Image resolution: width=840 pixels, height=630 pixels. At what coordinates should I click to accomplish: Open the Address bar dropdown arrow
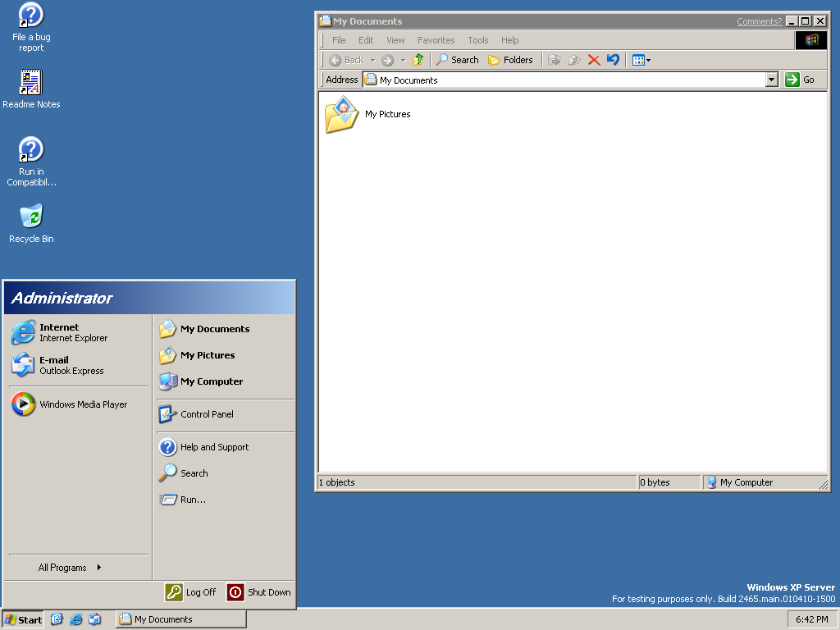click(x=771, y=80)
